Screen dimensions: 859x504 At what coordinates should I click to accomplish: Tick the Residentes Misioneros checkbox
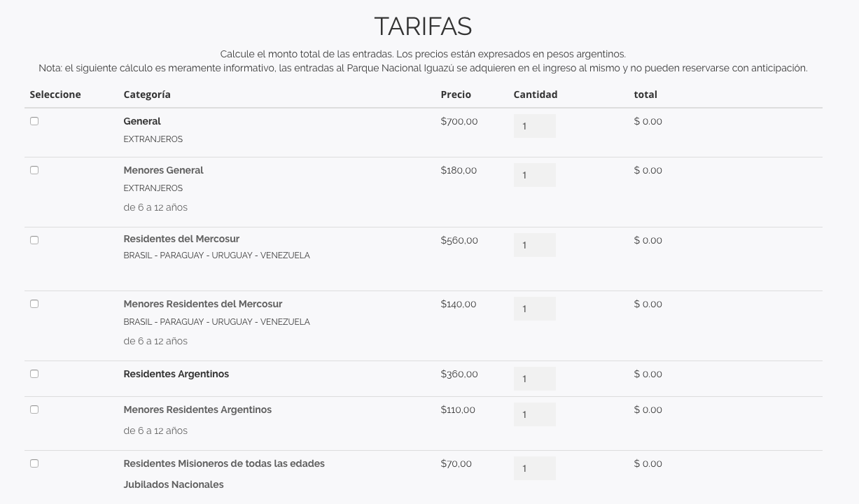(x=34, y=463)
